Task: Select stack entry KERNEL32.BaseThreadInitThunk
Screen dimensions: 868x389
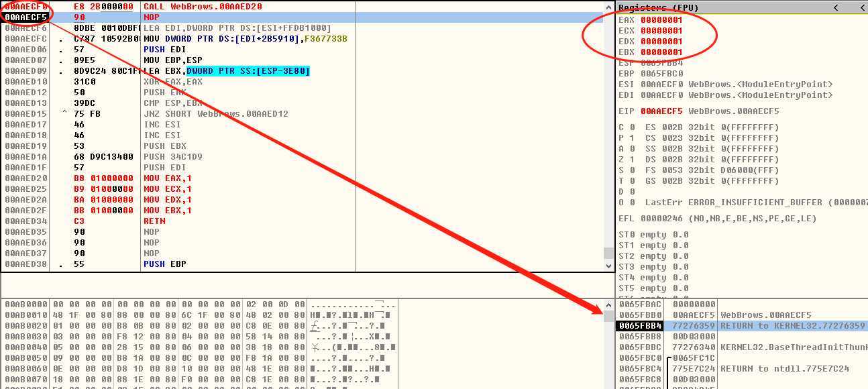Action: [741, 347]
